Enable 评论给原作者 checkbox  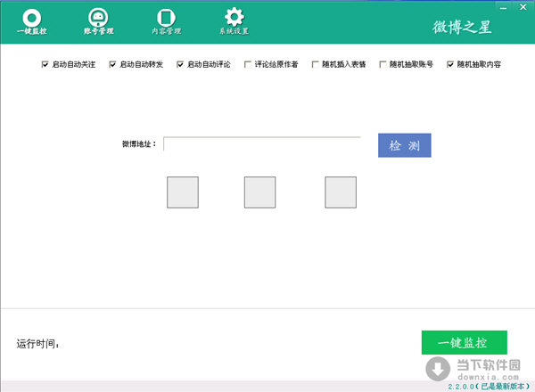[248, 64]
